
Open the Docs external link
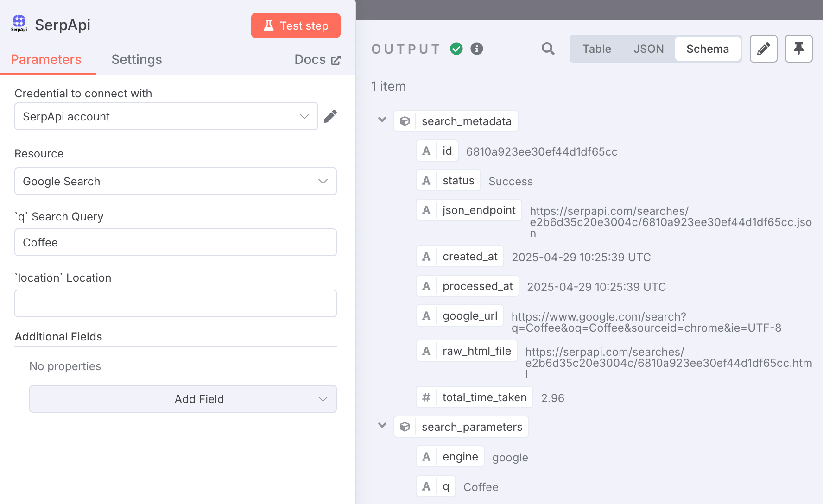pyautogui.click(x=317, y=59)
